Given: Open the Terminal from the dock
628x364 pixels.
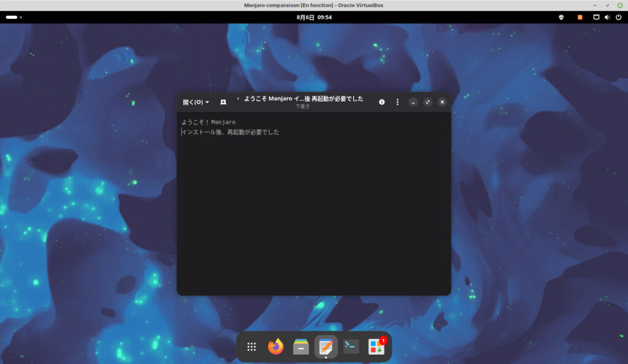Looking at the screenshot, I should pyautogui.click(x=351, y=346).
